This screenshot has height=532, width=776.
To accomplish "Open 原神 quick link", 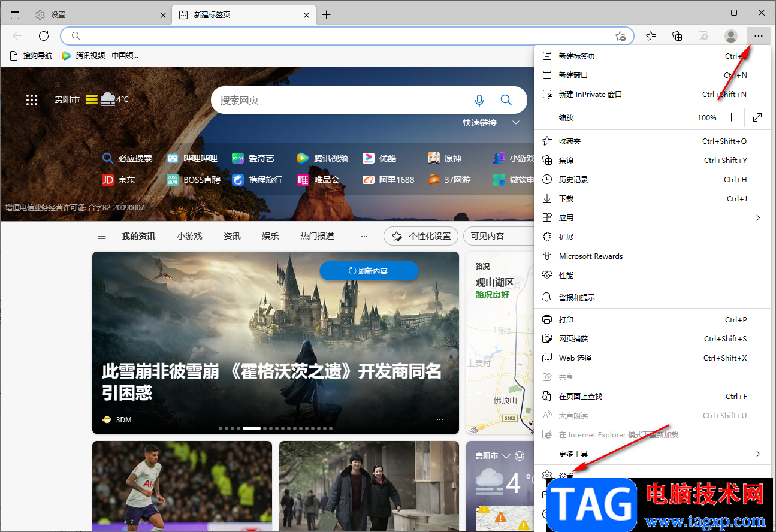I will (x=445, y=158).
